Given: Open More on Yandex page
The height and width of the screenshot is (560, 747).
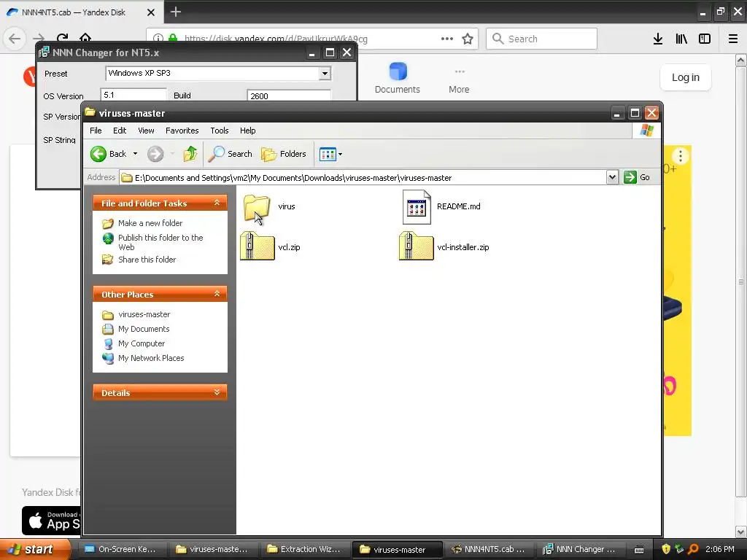Looking at the screenshot, I should tap(459, 80).
